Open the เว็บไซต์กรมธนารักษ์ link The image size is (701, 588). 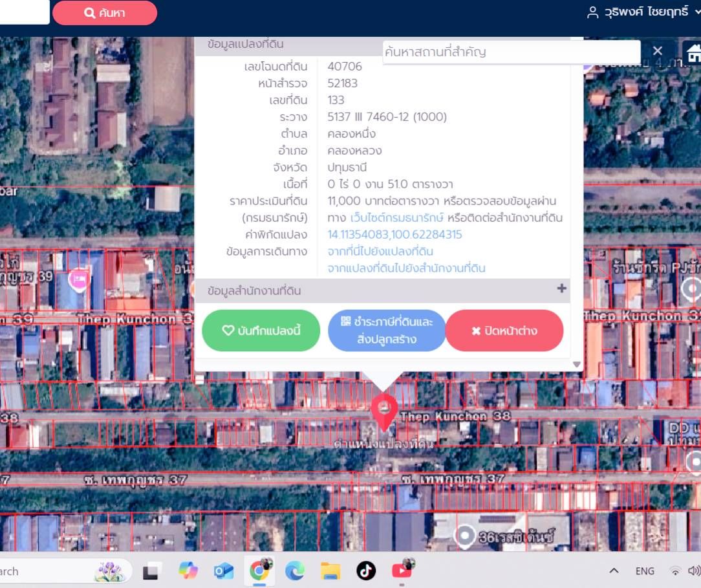tap(396, 218)
